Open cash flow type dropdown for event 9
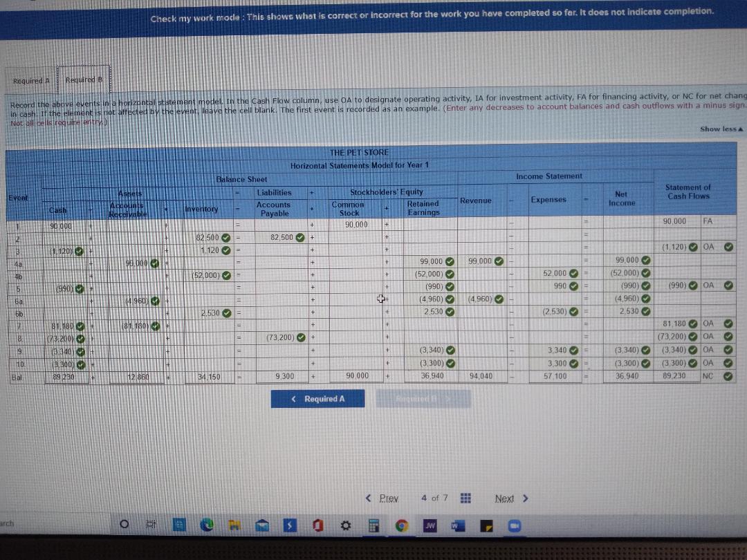The image size is (747, 560). (x=712, y=350)
